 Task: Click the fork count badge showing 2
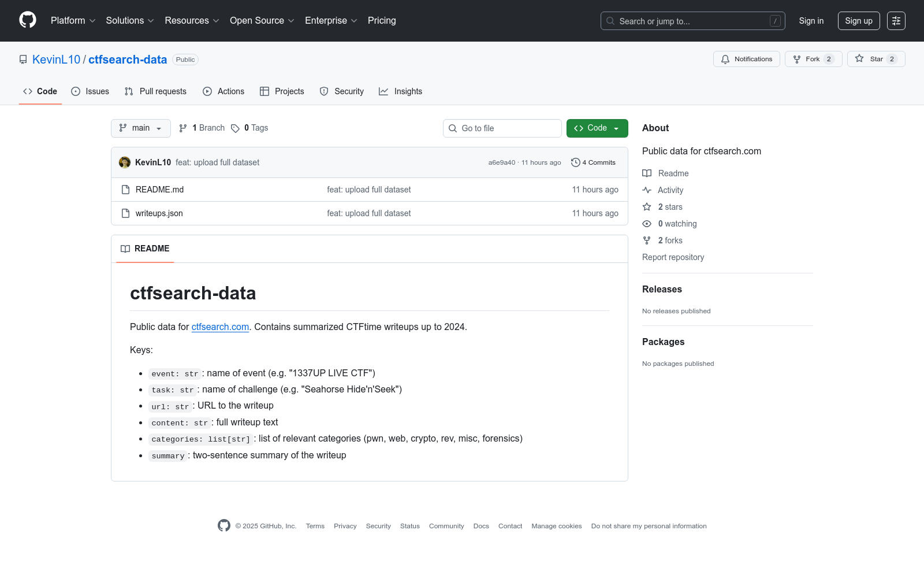(829, 59)
